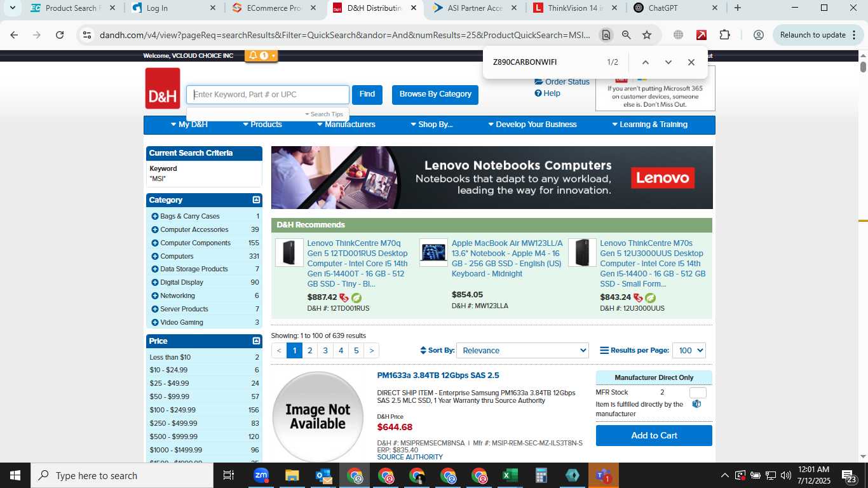The width and height of the screenshot is (868, 488).
Task: Open Excel from the taskbar
Action: click(x=510, y=475)
